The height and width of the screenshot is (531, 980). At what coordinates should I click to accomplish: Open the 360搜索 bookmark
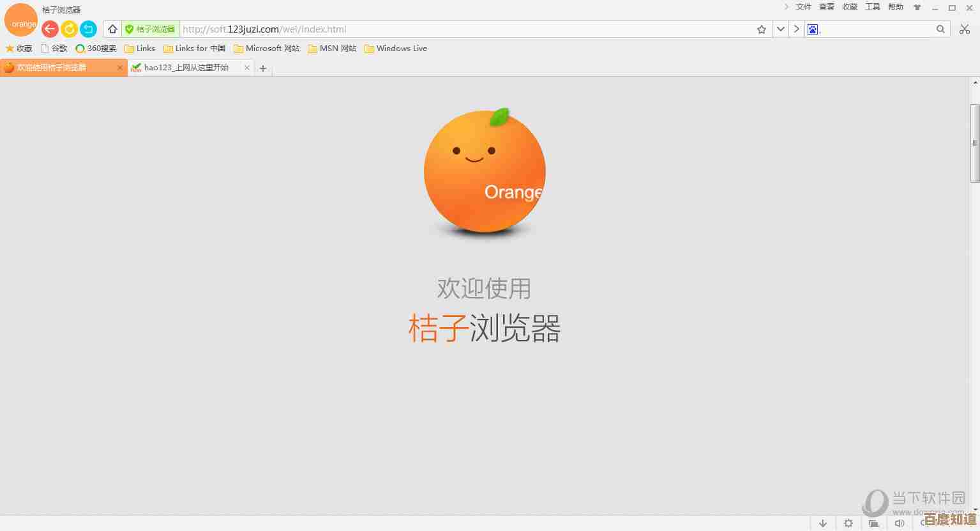(x=96, y=48)
